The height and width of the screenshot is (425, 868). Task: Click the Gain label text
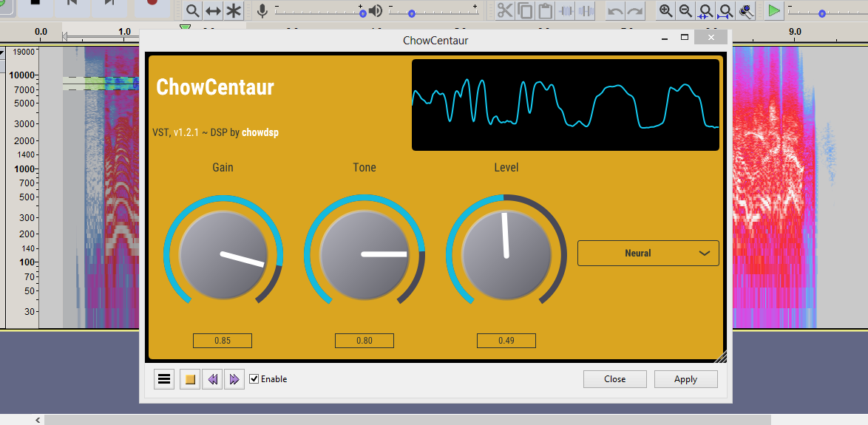click(223, 167)
